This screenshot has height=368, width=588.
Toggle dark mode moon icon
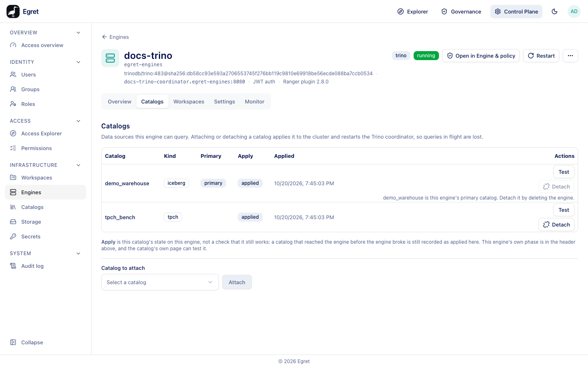point(555,11)
